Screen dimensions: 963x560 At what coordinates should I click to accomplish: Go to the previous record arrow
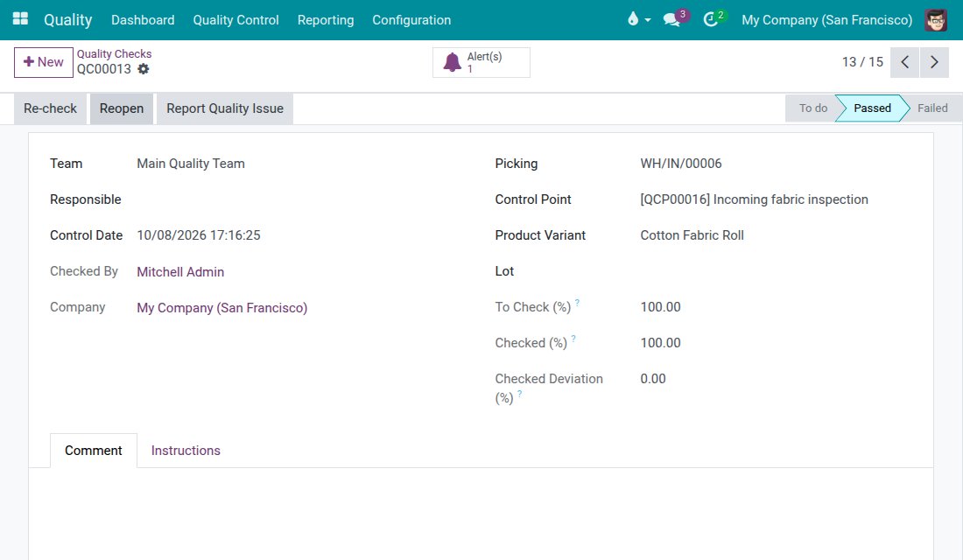904,62
